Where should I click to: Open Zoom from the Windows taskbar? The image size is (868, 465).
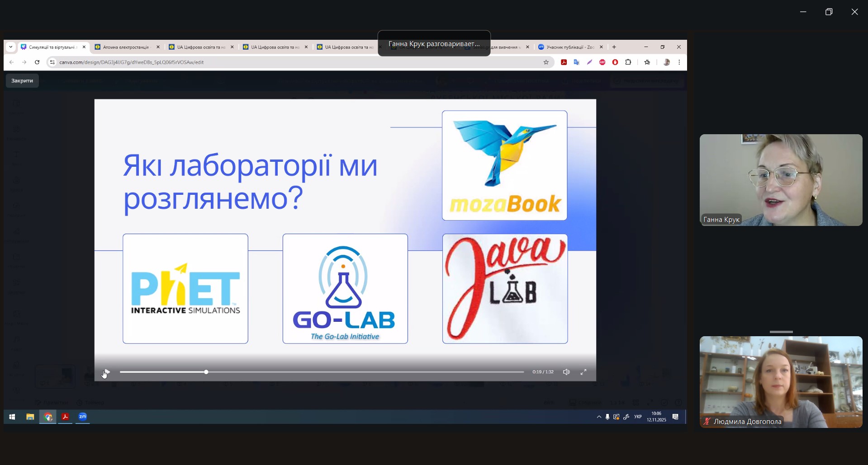(83, 417)
